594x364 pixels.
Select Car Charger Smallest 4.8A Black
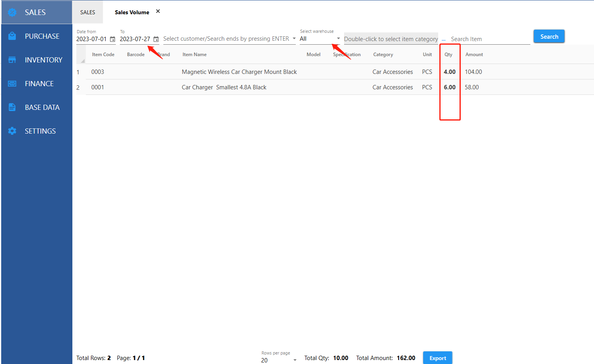click(x=224, y=87)
